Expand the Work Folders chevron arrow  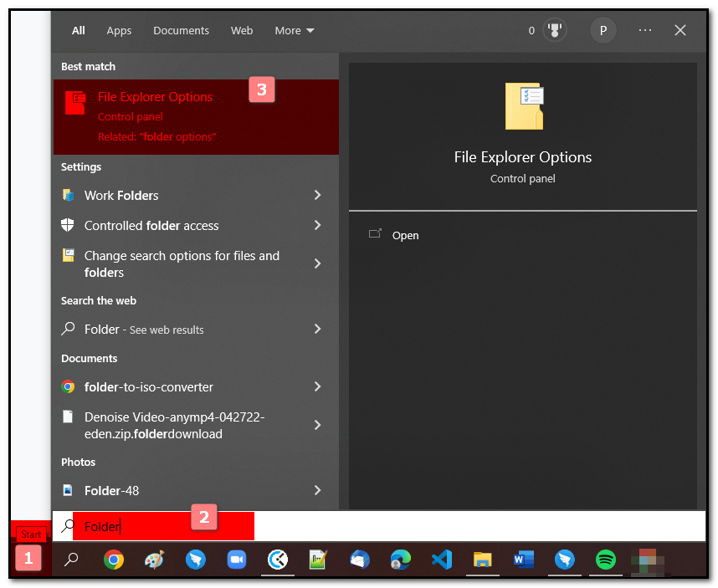click(318, 196)
